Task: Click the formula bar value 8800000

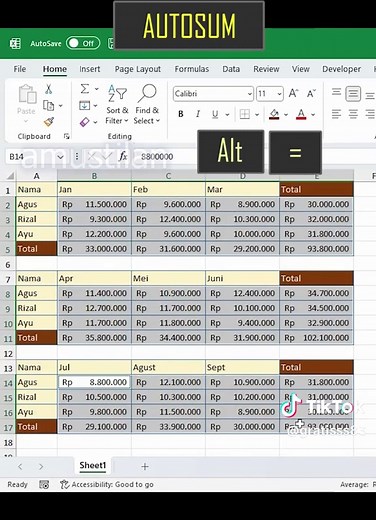Action: click(x=157, y=156)
